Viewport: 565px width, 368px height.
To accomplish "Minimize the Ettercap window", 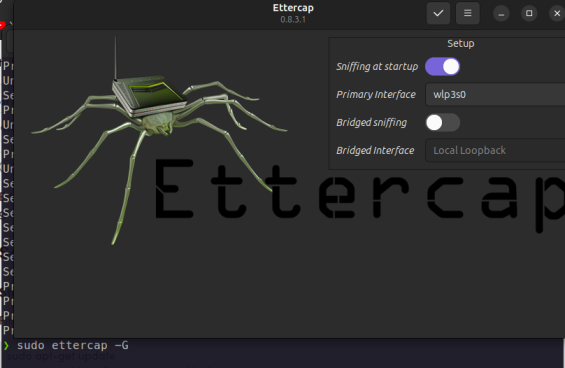I will [x=501, y=14].
